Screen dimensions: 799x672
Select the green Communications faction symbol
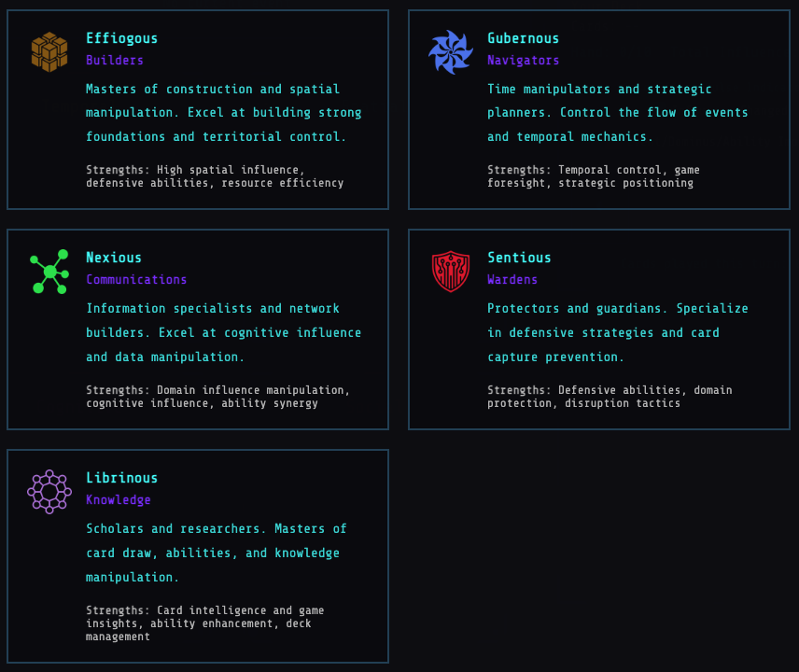tap(49, 272)
